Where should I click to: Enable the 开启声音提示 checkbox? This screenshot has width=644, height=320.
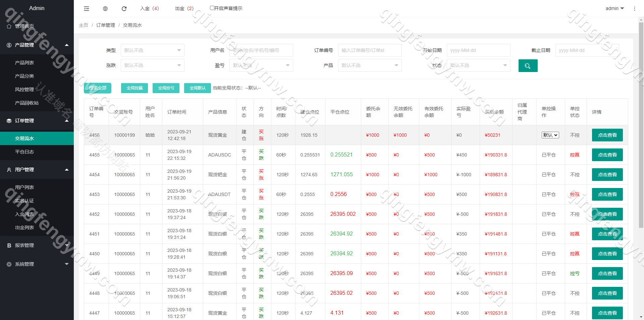(212, 8)
